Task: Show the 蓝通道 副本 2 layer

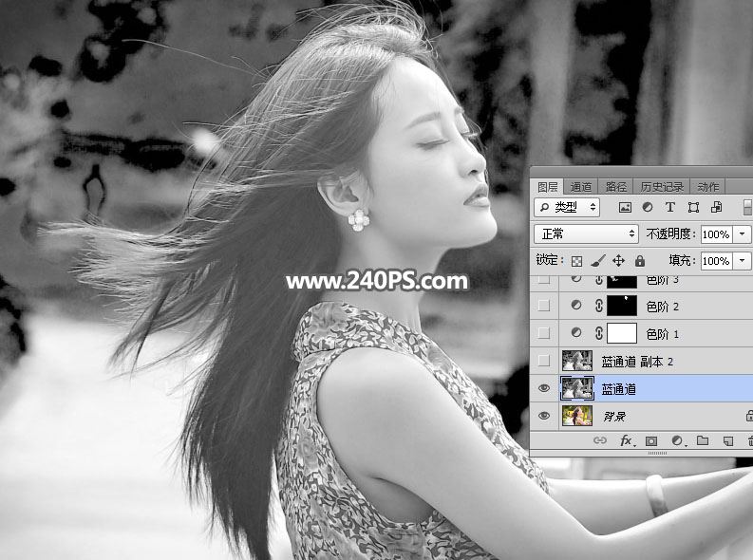Action: tap(543, 361)
